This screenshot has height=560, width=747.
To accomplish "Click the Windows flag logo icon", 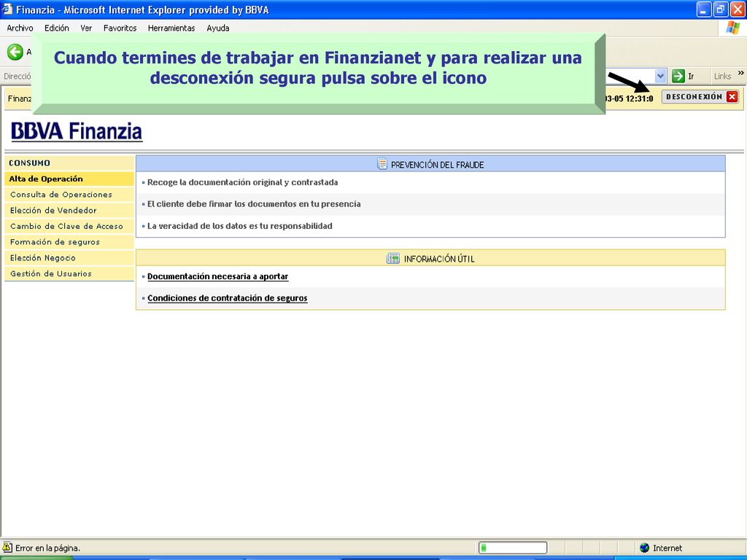I will click(x=732, y=28).
